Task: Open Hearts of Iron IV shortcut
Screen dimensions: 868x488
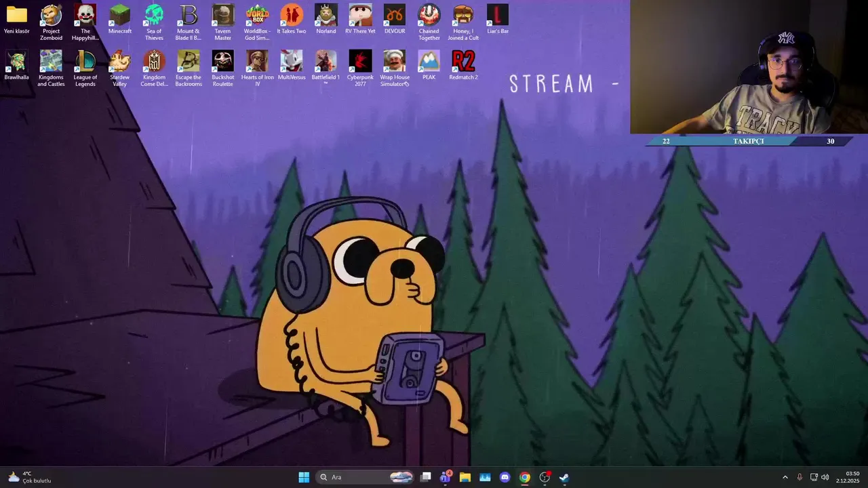Action: [257, 68]
